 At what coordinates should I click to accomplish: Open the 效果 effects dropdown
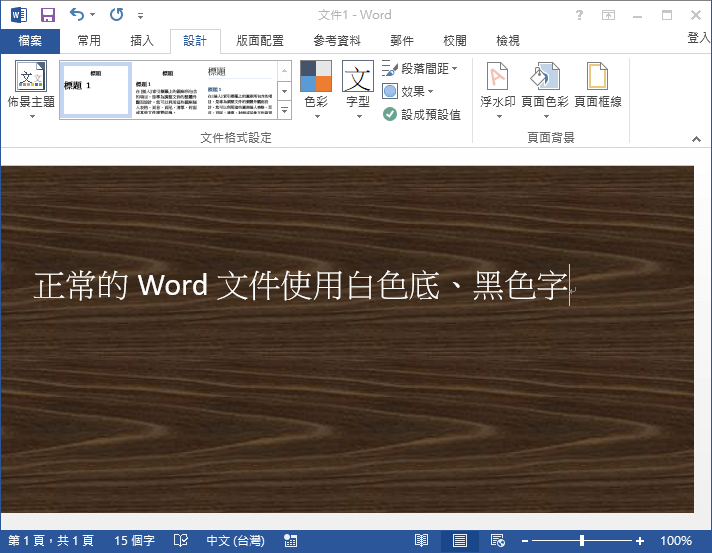407,92
